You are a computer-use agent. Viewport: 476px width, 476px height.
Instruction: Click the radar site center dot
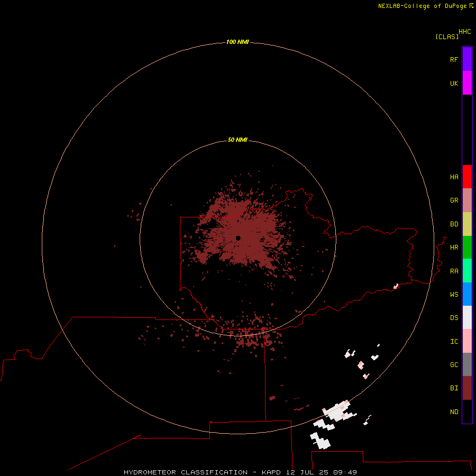point(238,238)
